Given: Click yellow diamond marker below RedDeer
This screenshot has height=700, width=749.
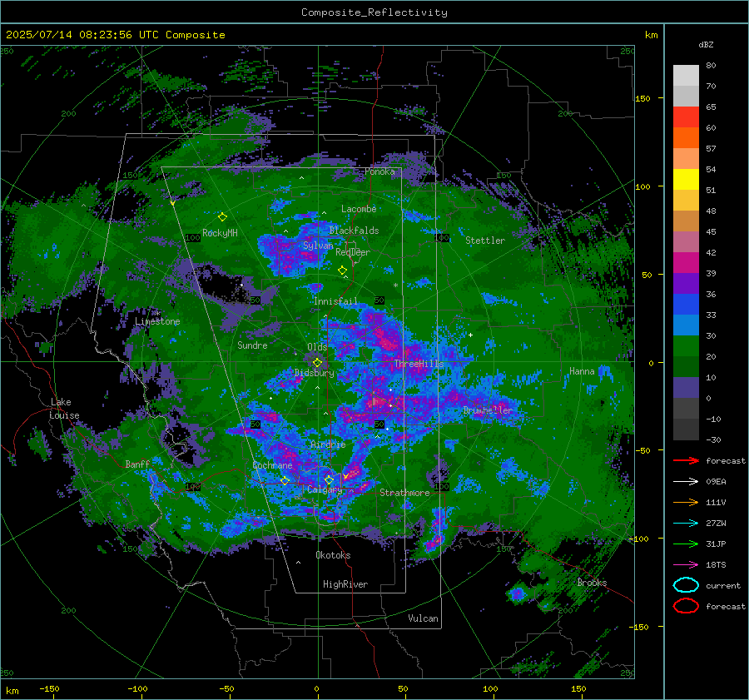Looking at the screenshot, I should (x=342, y=271).
